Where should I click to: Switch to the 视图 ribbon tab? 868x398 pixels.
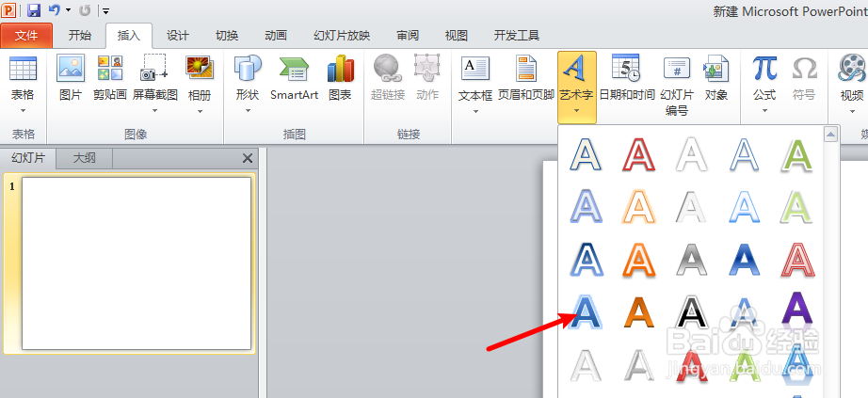point(457,36)
